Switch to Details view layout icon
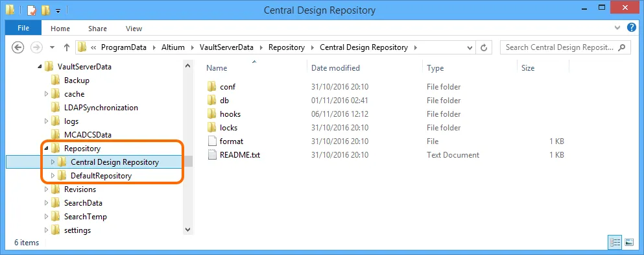Viewport: 644px width, 255px height. (x=615, y=242)
